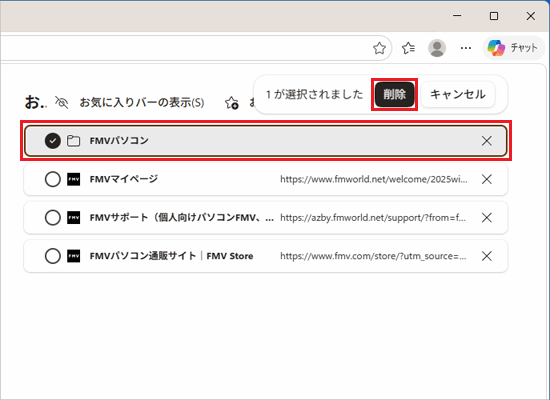Open the Copilot チャット button

coord(513,48)
